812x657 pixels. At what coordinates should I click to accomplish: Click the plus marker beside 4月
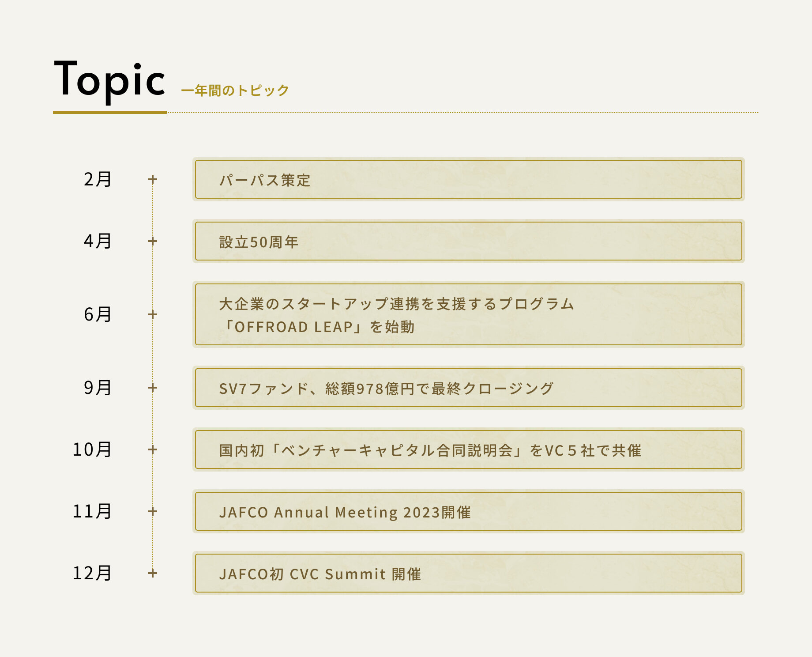[x=153, y=241]
